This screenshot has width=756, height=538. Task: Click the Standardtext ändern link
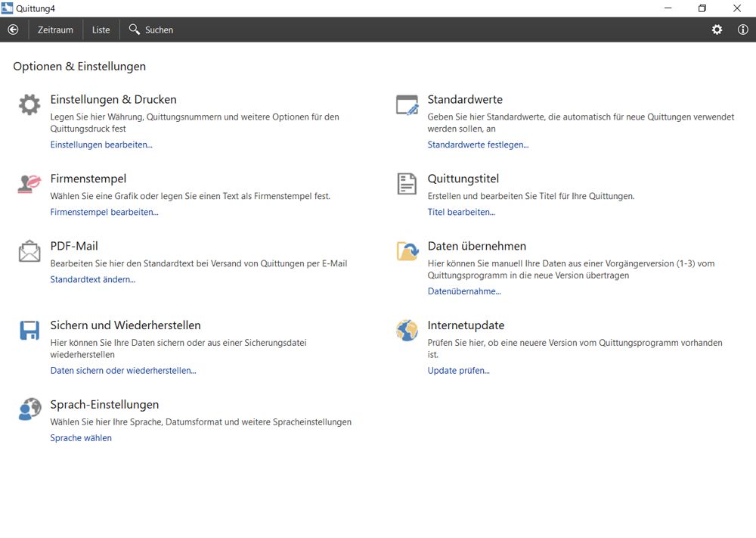[93, 279]
